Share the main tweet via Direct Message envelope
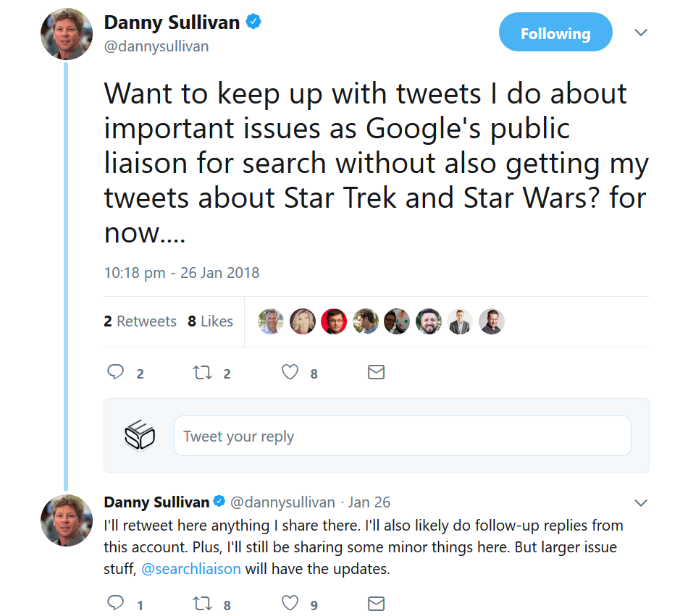688x616 pixels. click(x=376, y=371)
